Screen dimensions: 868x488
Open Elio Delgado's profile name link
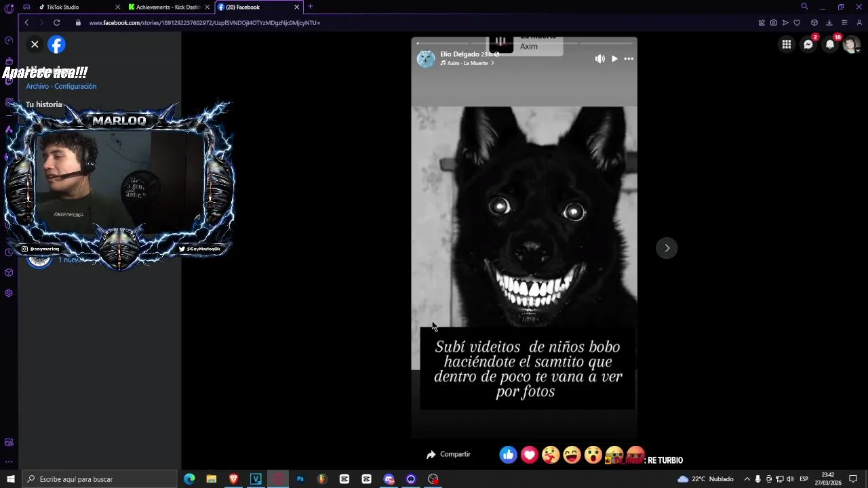[x=459, y=54]
